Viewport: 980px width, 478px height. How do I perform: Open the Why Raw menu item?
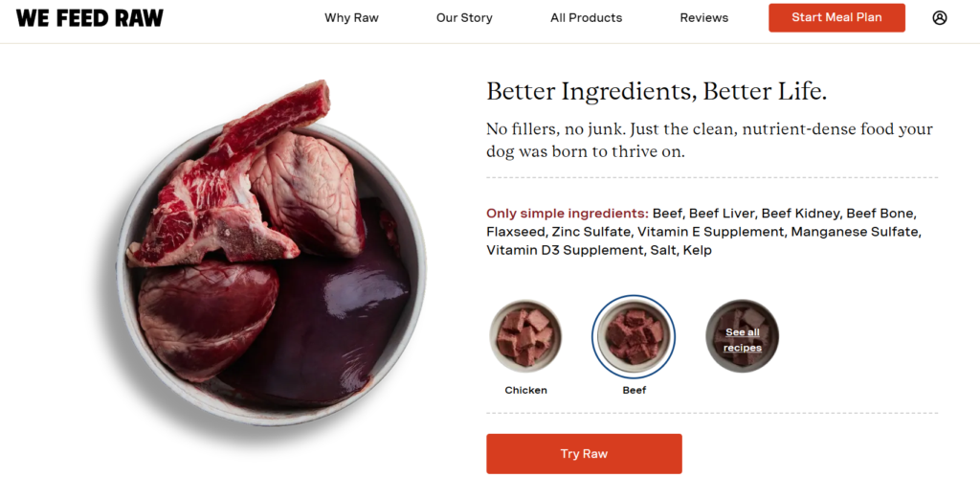point(351,17)
